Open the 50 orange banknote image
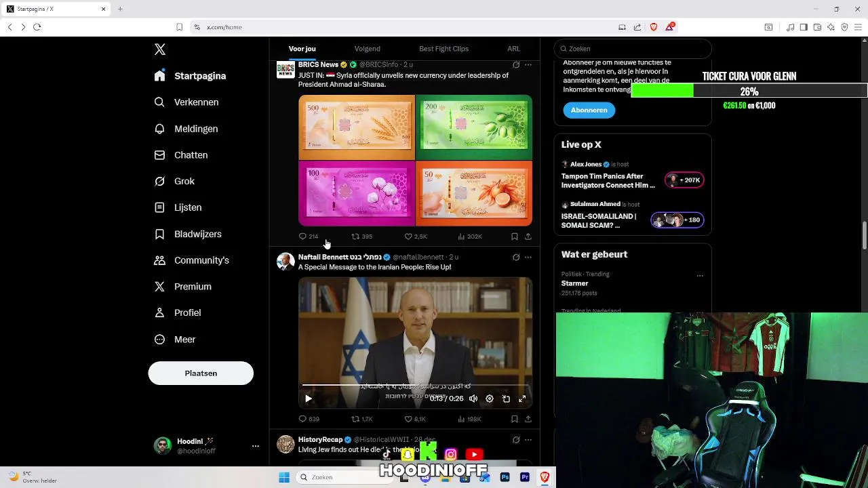This screenshot has width=868, height=488. (x=474, y=193)
